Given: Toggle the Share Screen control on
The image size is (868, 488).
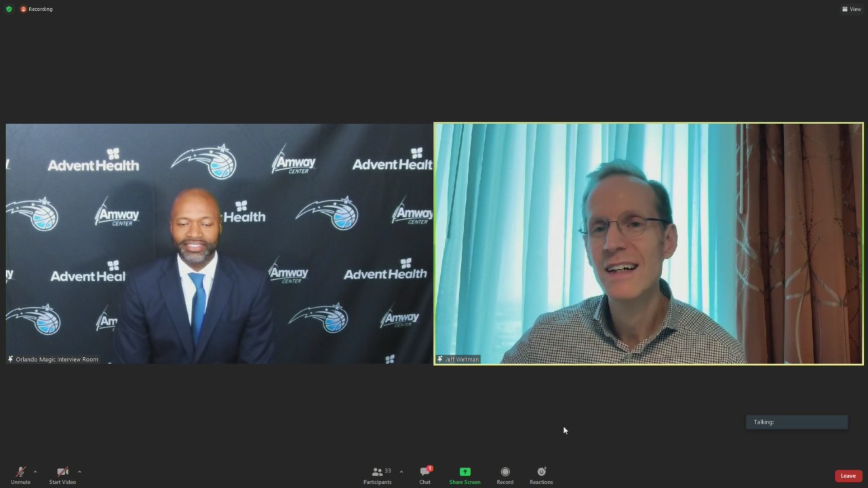Looking at the screenshot, I should tap(465, 475).
